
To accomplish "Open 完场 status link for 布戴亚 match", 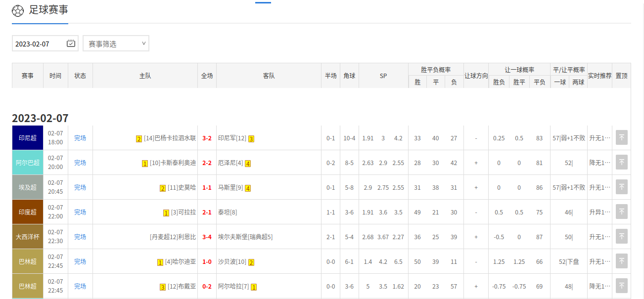I will [x=80, y=286].
